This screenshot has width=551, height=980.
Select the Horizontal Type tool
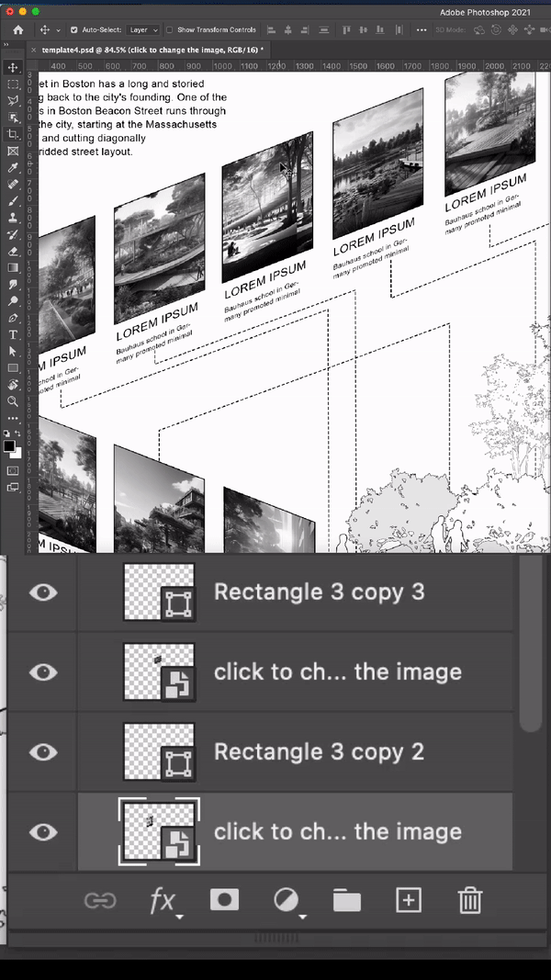coord(13,334)
